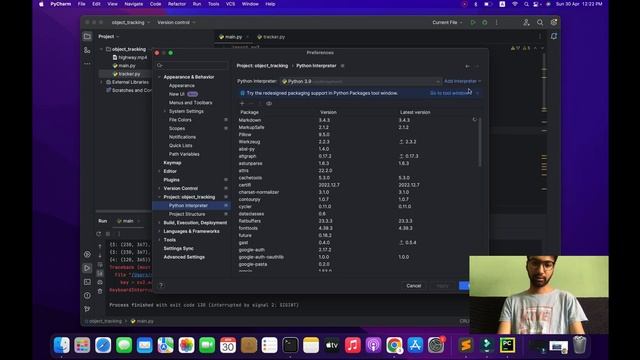
Task: Open Settings Sync page
Action: point(178,248)
